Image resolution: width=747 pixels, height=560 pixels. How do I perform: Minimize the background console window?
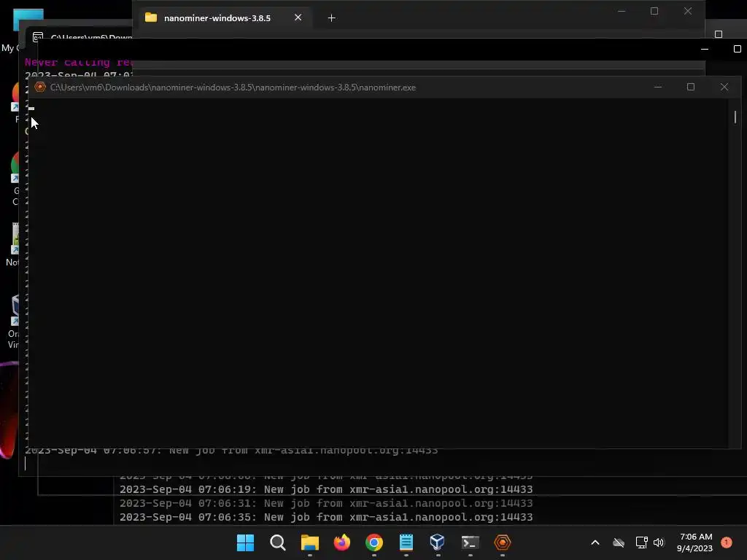(705, 49)
